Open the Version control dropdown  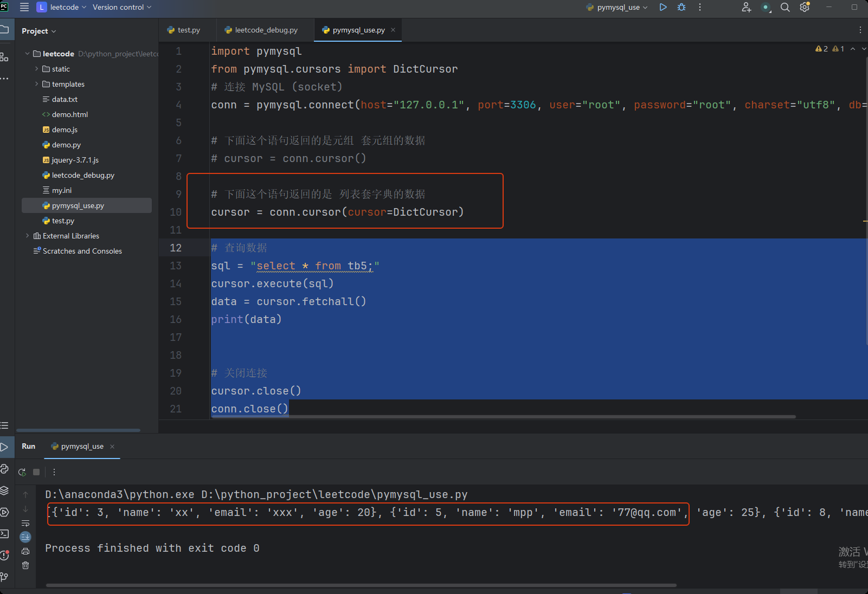point(122,7)
